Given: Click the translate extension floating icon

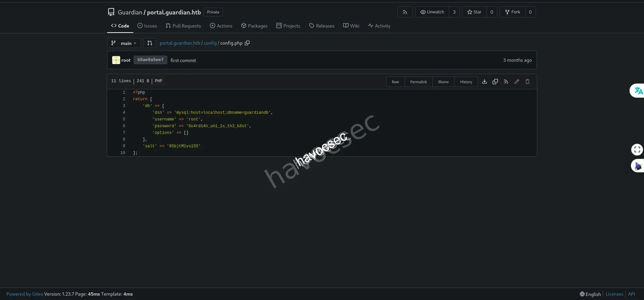Looking at the screenshot, I should coord(638,91).
